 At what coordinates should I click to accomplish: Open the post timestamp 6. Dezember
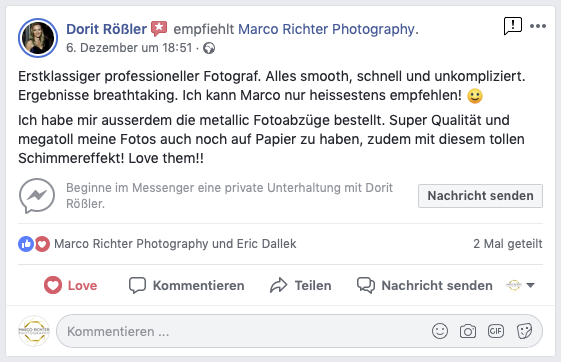point(129,48)
